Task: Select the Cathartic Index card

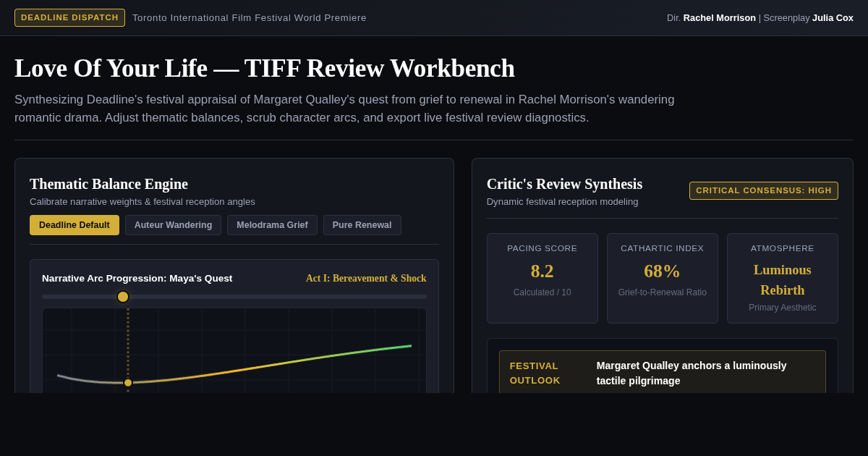Action: tap(663, 278)
